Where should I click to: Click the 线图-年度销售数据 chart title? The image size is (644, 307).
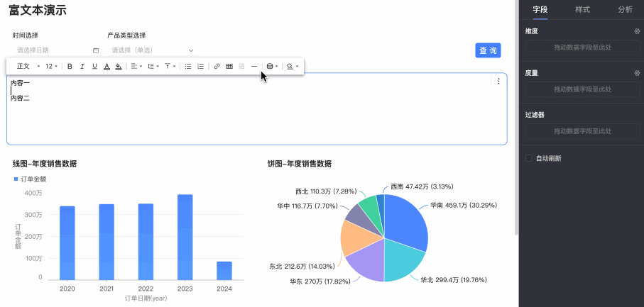pos(44,164)
